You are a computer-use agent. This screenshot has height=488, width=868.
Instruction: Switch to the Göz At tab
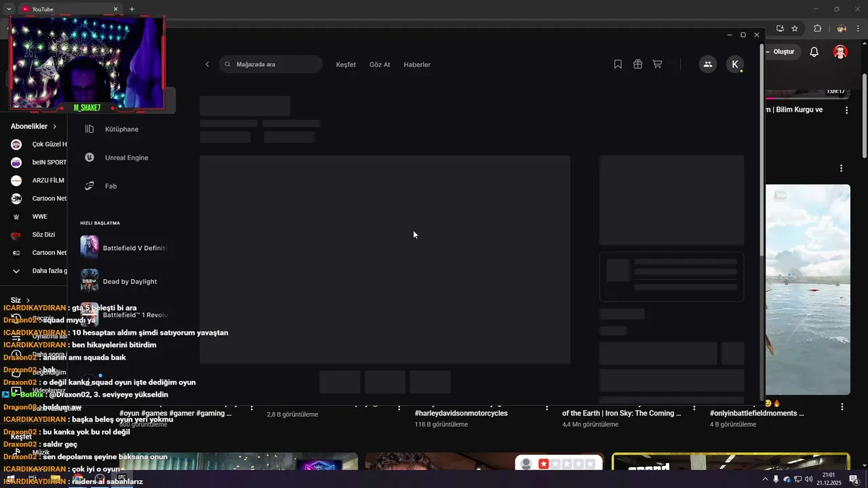pos(380,64)
